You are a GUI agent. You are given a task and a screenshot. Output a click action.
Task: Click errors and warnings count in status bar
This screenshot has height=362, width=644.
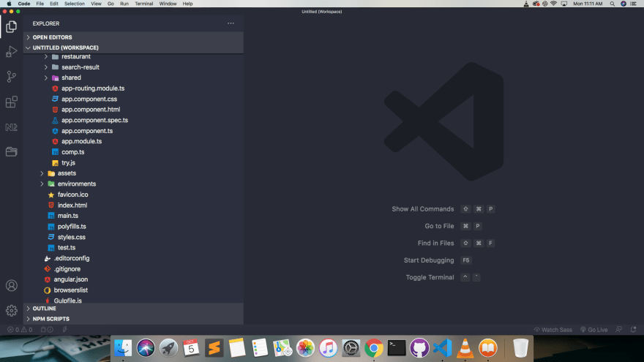tap(20, 330)
